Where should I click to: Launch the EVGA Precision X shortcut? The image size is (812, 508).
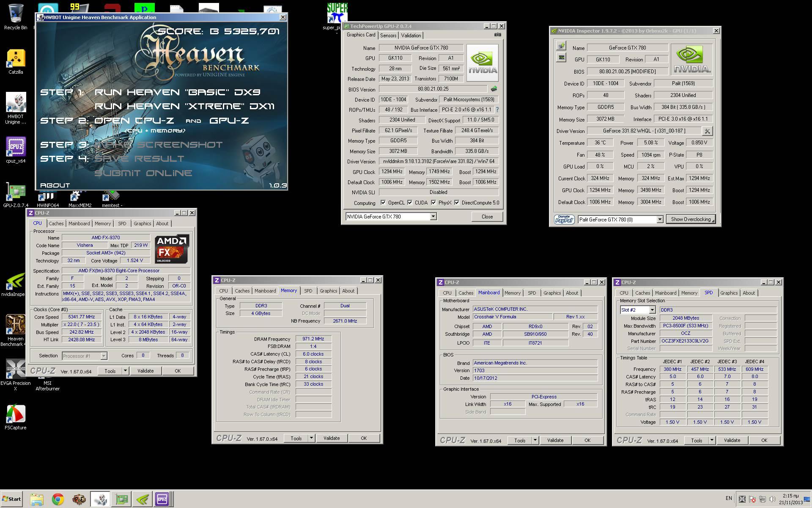coord(16,375)
